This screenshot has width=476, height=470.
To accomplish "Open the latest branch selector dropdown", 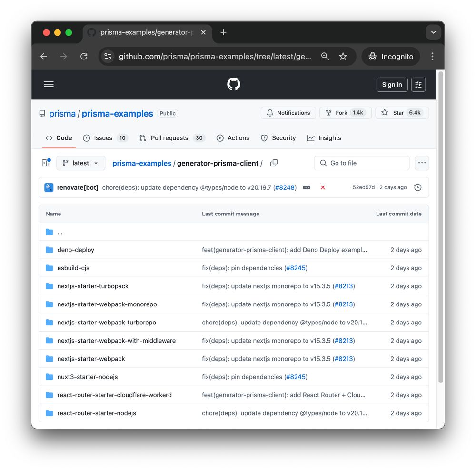I will (81, 163).
